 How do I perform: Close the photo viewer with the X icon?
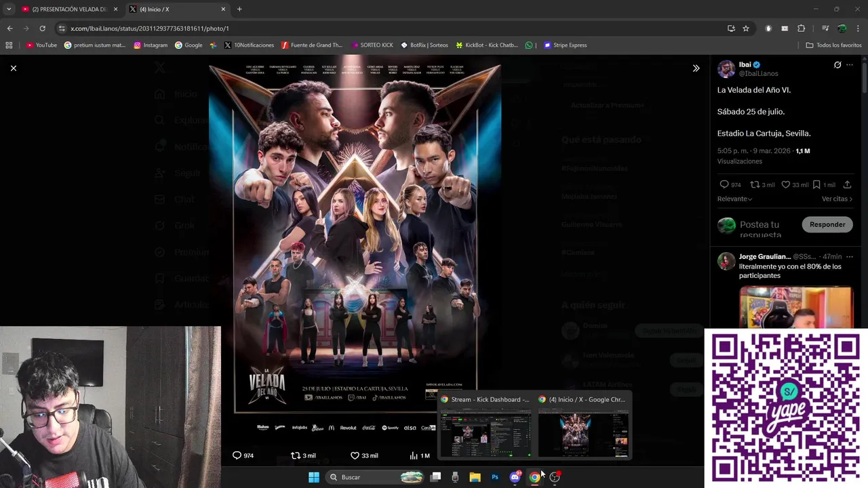coord(13,68)
